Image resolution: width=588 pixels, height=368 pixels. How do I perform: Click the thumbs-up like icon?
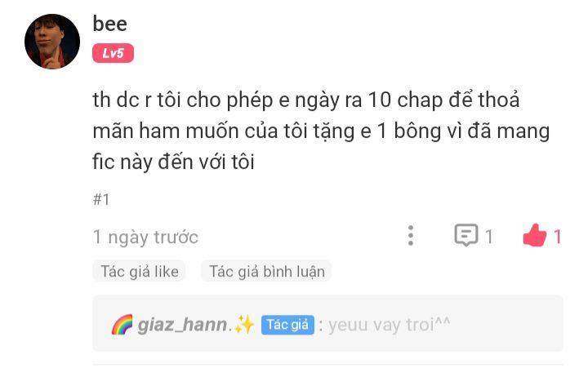pyautogui.click(x=534, y=235)
